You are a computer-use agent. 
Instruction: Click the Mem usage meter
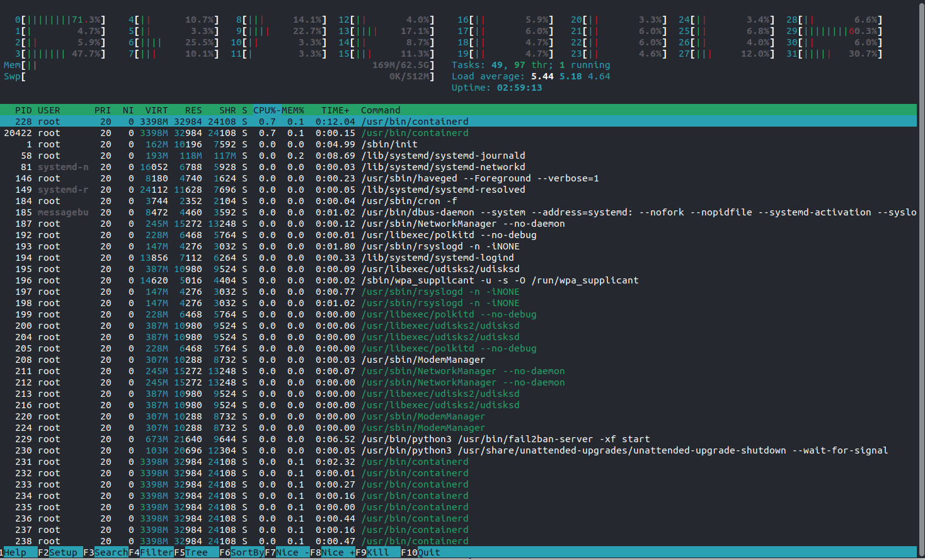click(219, 65)
